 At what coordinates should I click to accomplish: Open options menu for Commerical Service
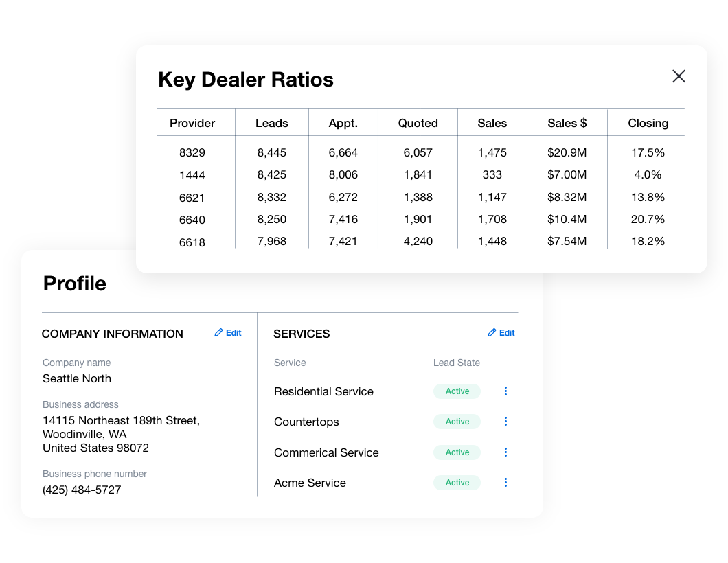pos(505,452)
